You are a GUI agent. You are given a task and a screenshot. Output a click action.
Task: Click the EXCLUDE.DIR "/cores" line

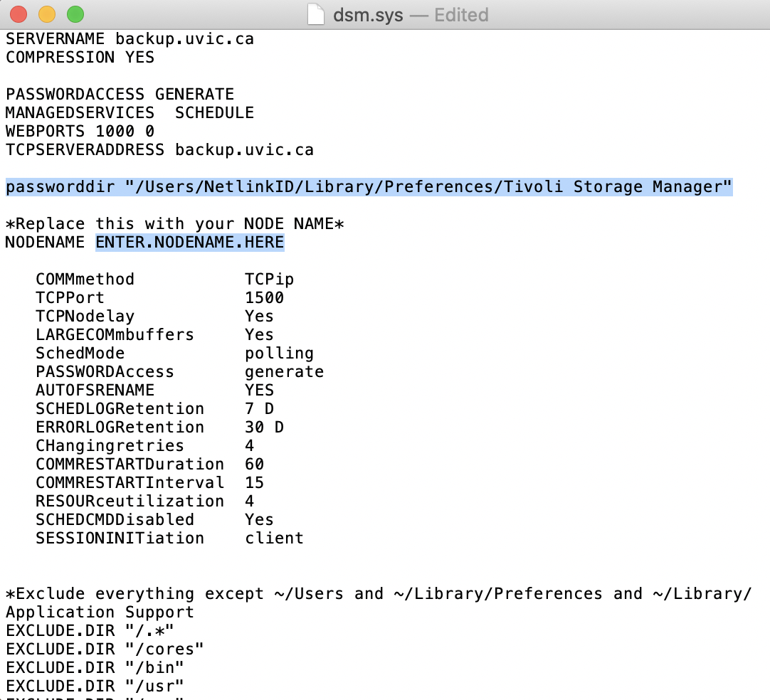tap(105, 649)
